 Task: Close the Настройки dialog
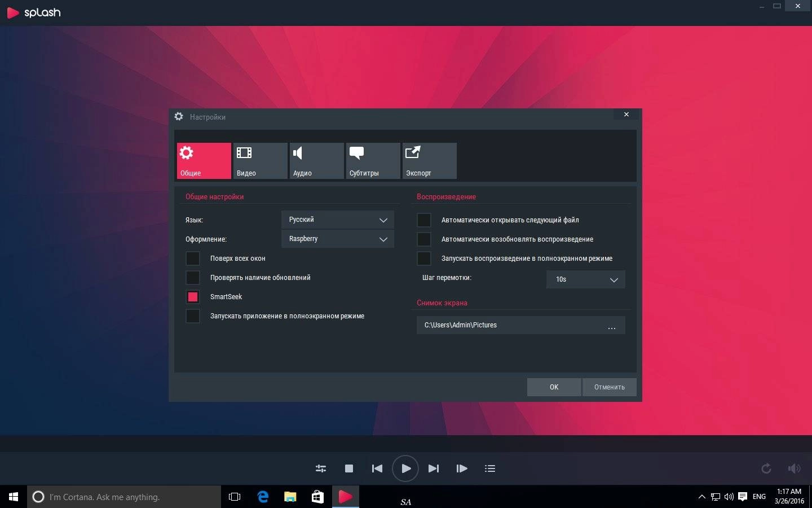[626, 115]
